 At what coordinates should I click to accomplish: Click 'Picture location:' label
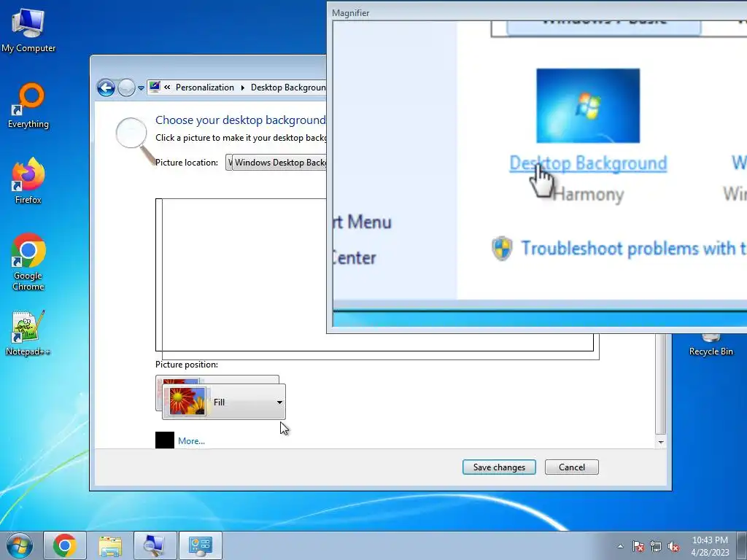pyautogui.click(x=187, y=163)
